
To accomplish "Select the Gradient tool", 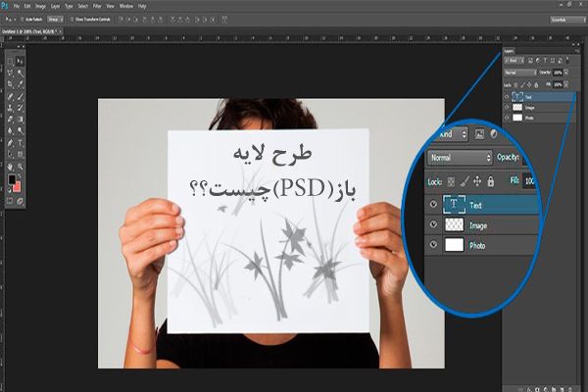I will pos(21,120).
